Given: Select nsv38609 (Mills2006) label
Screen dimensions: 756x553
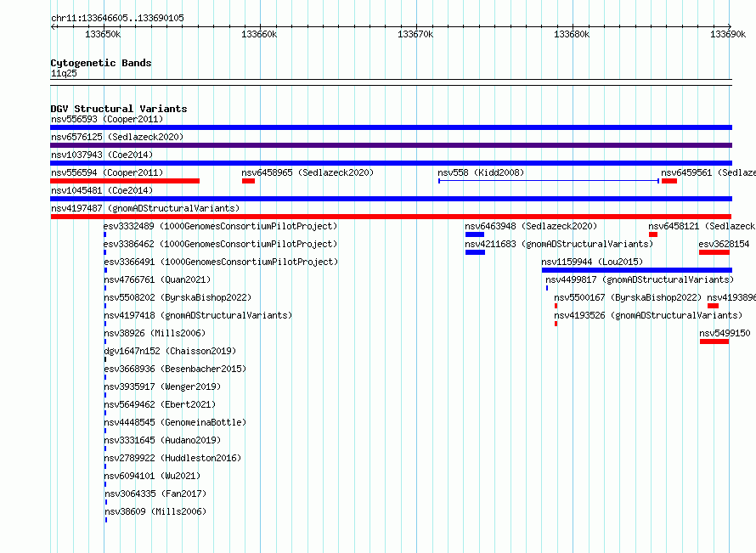Looking at the screenshot, I should pyautogui.click(x=155, y=511).
